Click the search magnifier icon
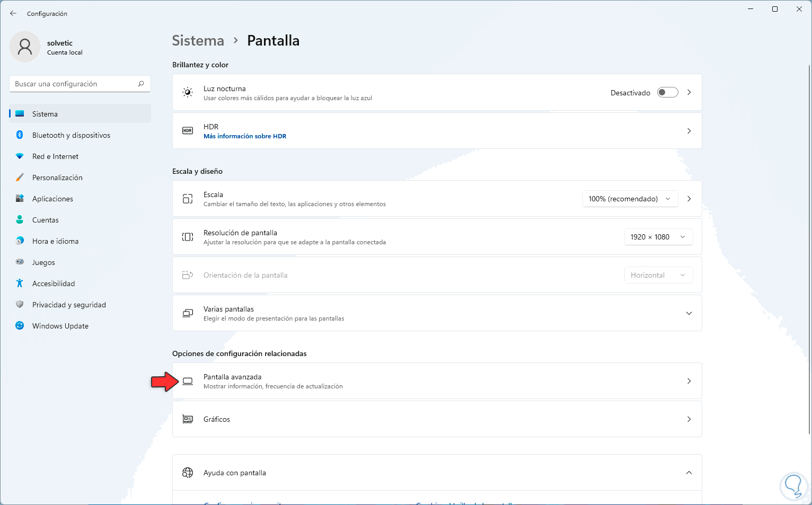The width and height of the screenshot is (812, 505). pyautogui.click(x=141, y=84)
